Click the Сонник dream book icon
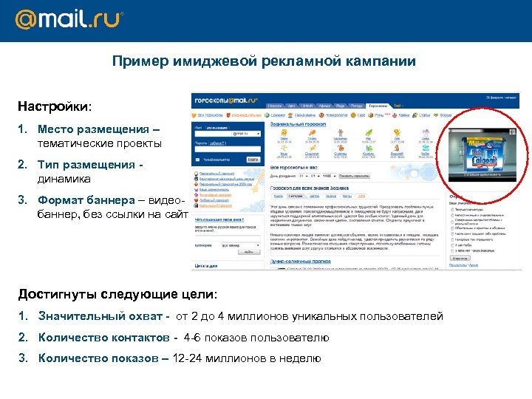This screenshot has width=532, height=399. coord(267,115)
